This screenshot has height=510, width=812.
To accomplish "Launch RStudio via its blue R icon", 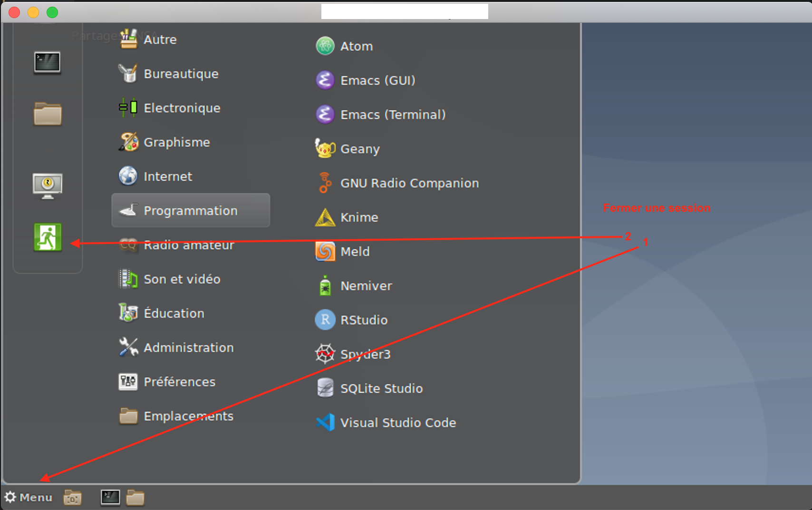I will pos(325,320).
